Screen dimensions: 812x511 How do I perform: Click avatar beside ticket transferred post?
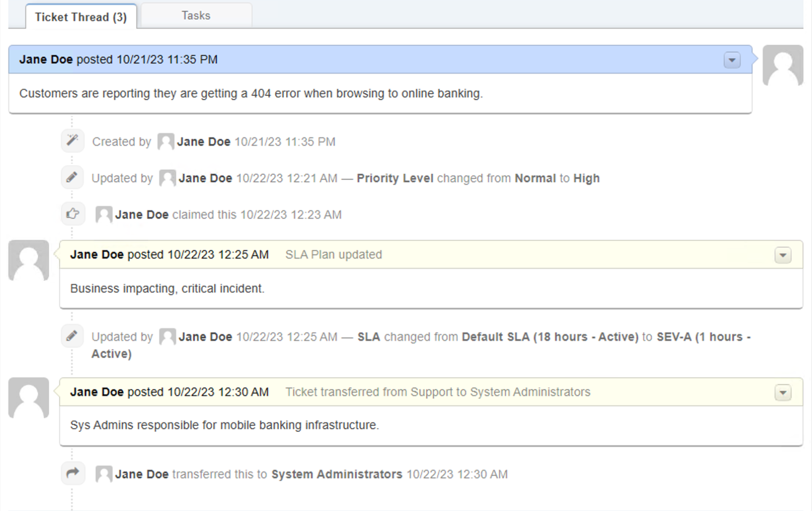tap(29, 398)
